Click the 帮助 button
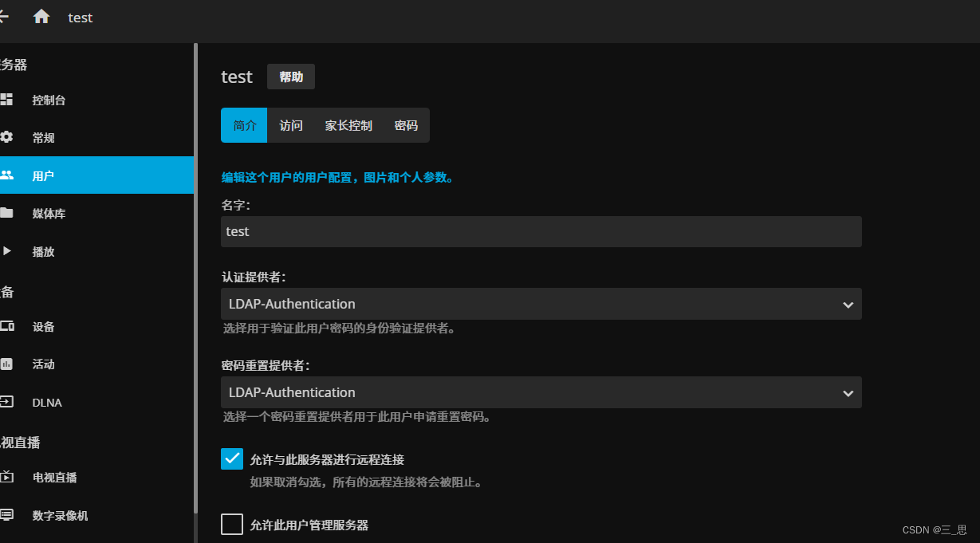The height and width of the screenshot is (543, 980). pos(290,77)
